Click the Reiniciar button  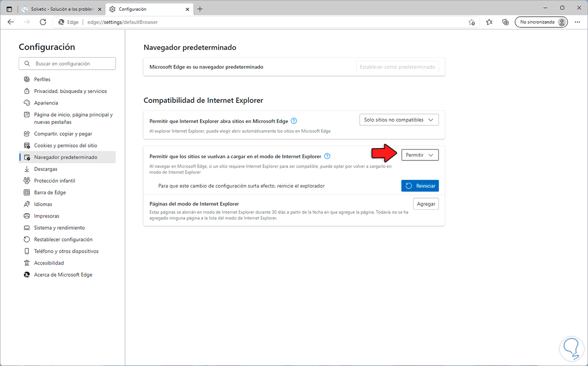pos(420,186)
